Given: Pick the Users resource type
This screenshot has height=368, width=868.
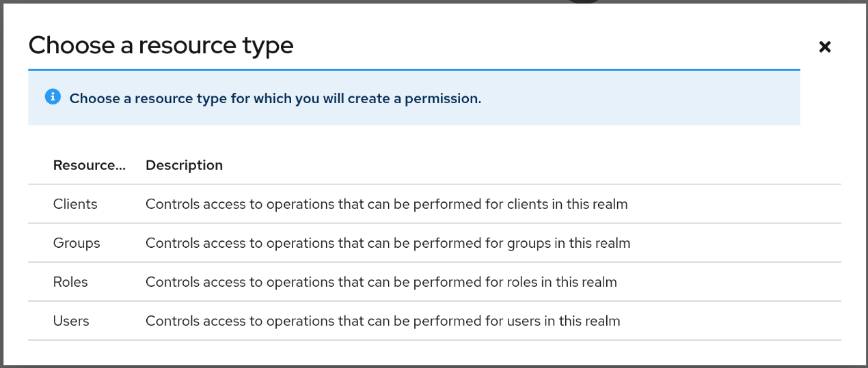Looking at the screenshot, I should point(71,321).
